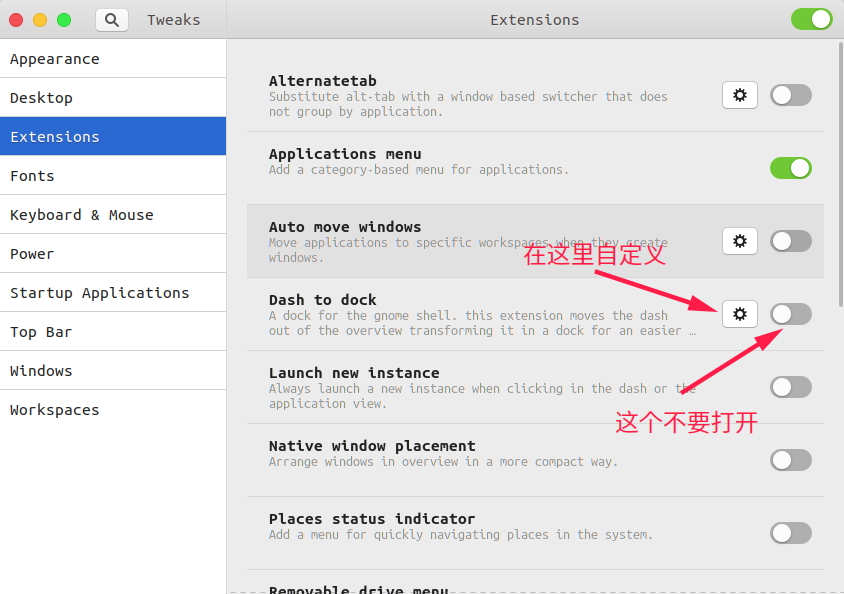844x594 pixels.
Task: Open Keyboard & Mouse settings
Action: click(113, 215)
